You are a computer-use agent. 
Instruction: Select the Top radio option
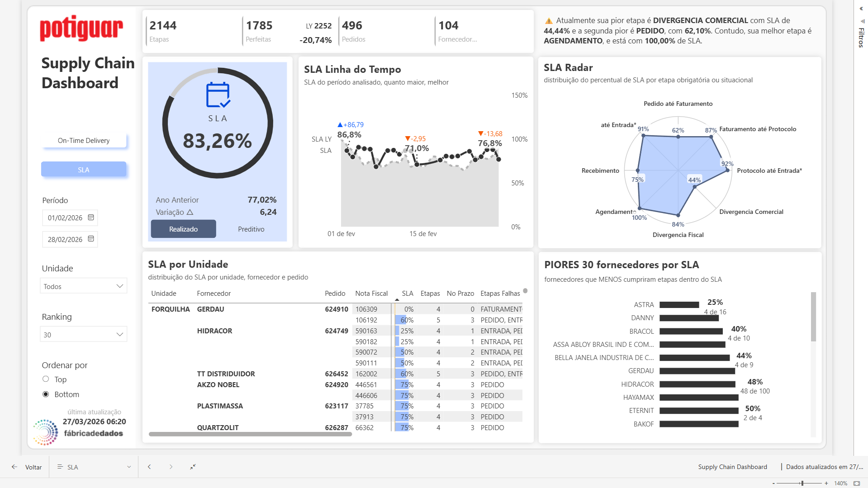click(x=46, y=379)
